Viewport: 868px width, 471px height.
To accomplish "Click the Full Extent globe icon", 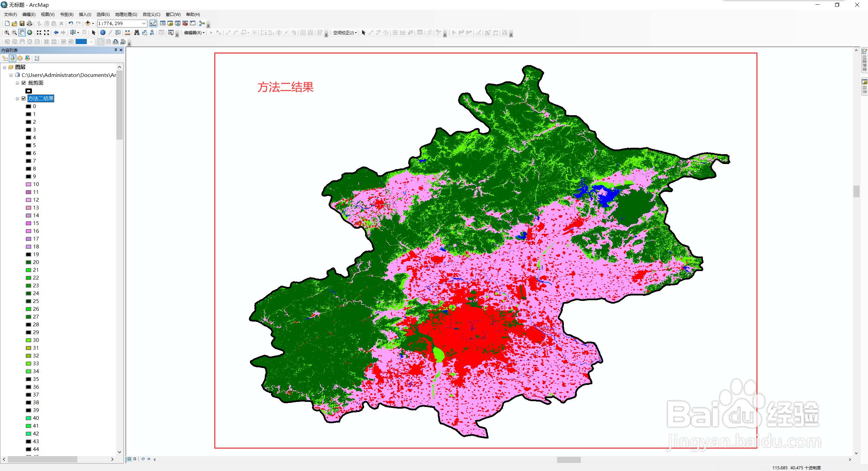I will 30,33.
